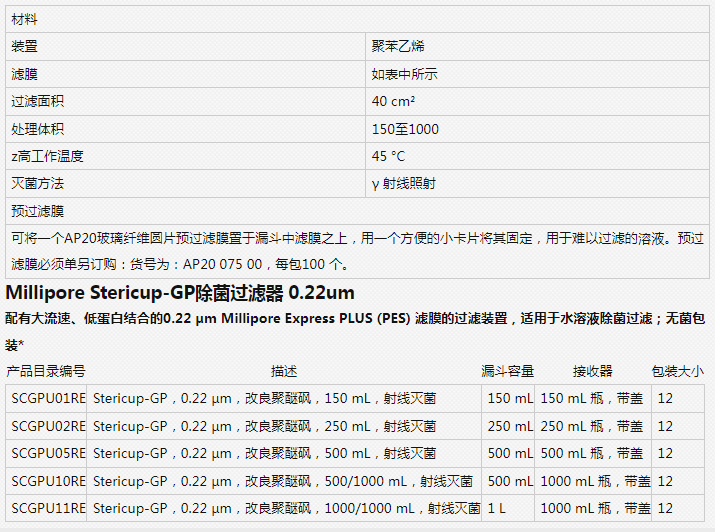Select the 聚苯乙烯 value cell

(537, 46)
